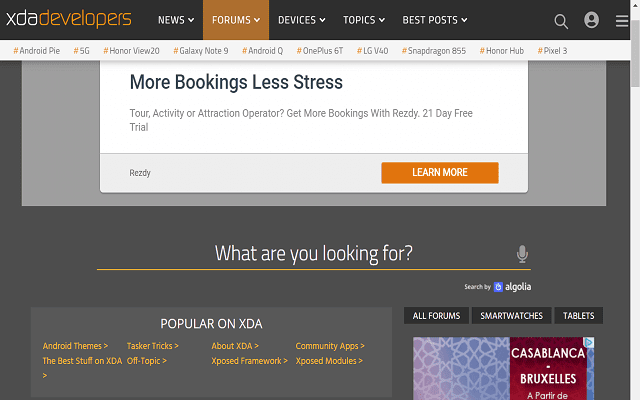Open the hamburger menu icon
The width and height of the screenshot is (640, 400).
622,20
